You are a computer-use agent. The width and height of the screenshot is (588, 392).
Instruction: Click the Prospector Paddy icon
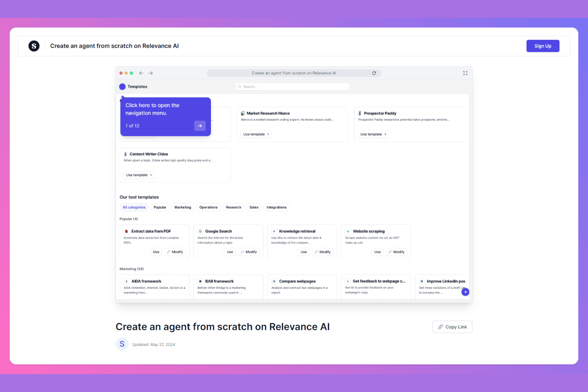[x=360, y=113]
